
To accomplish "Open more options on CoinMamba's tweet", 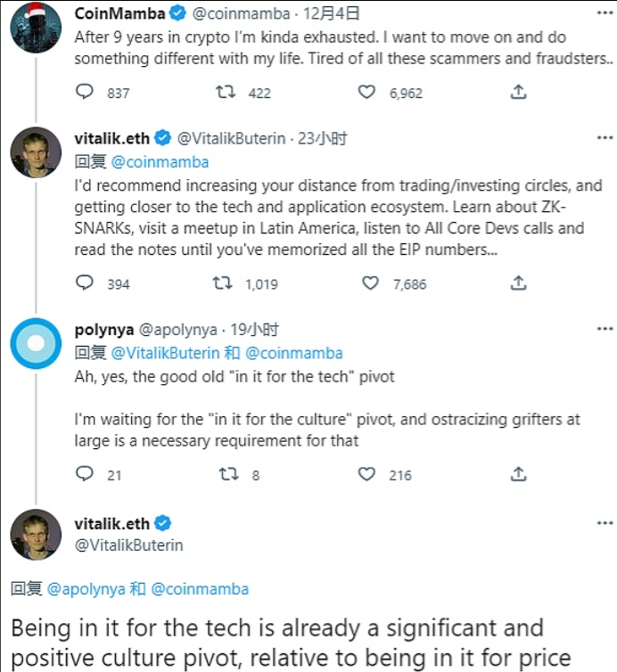I will (605, 13).
